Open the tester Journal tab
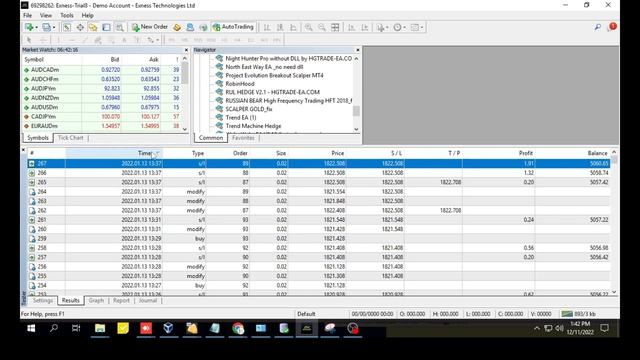The width and height of the screenshot is (640, 360). pyautogui.click(x=148, y=300)
